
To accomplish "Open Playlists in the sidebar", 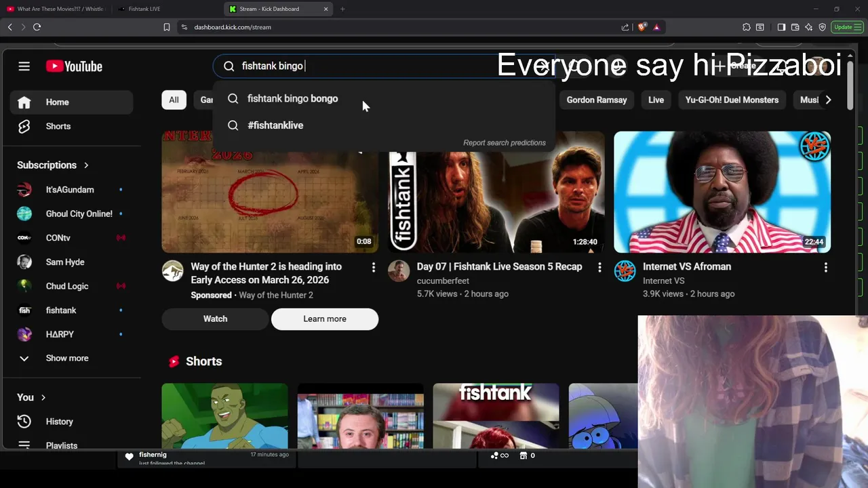I will 71,445.
